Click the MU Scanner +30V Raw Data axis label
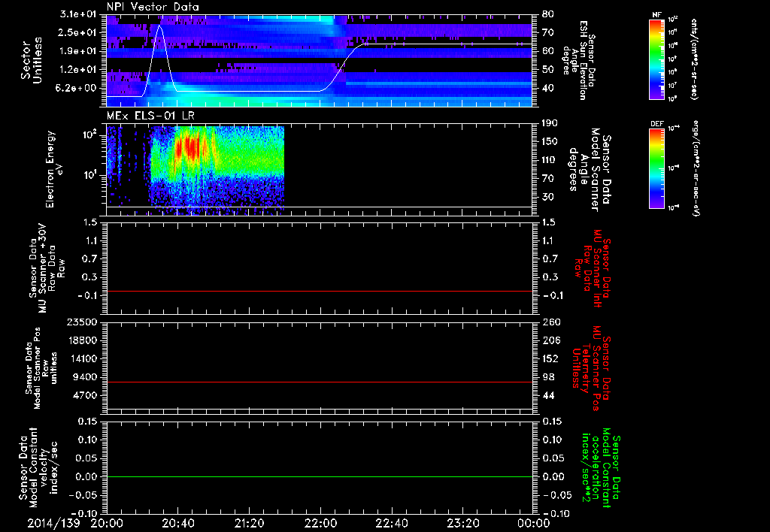 tap(47, 268)
